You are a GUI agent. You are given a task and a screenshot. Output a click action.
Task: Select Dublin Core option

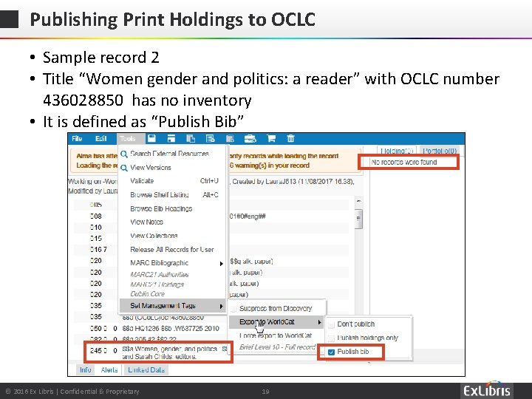click(x=147, y=294)
